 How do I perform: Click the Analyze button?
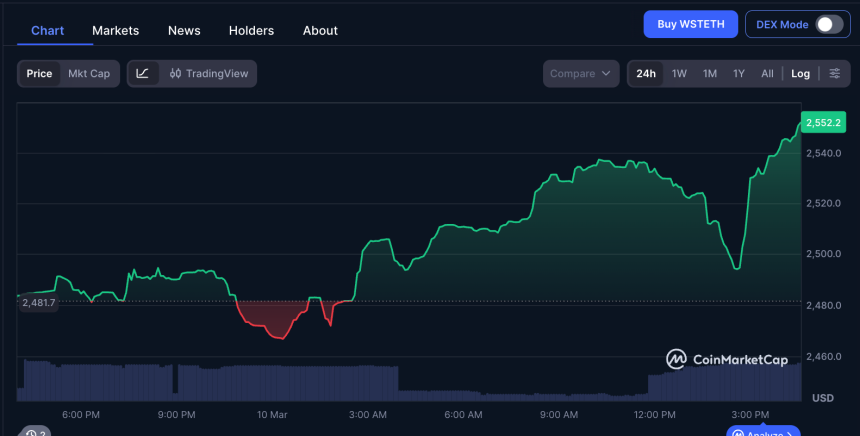tap(764, 432)
